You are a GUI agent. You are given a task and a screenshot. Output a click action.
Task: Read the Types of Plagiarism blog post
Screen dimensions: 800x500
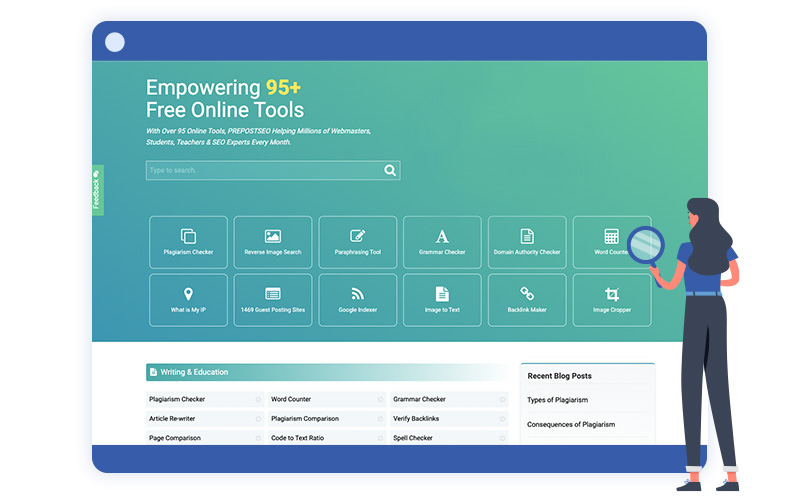(x=557, y=400)
